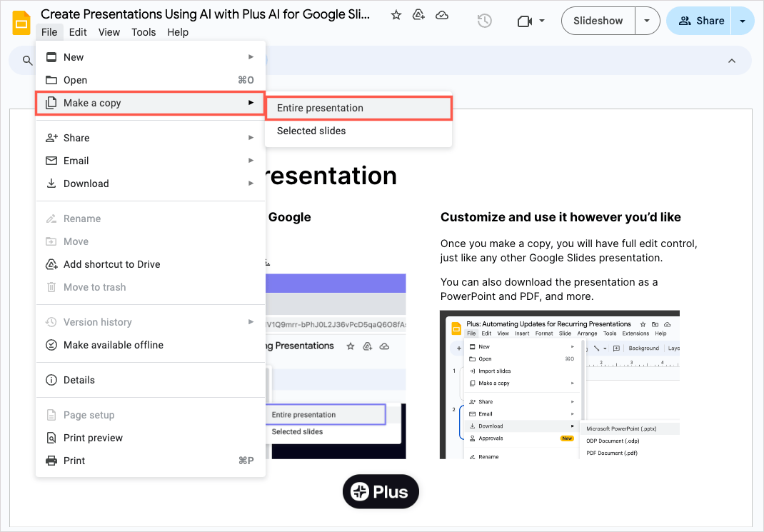Click the printer icon

(51, 461)
